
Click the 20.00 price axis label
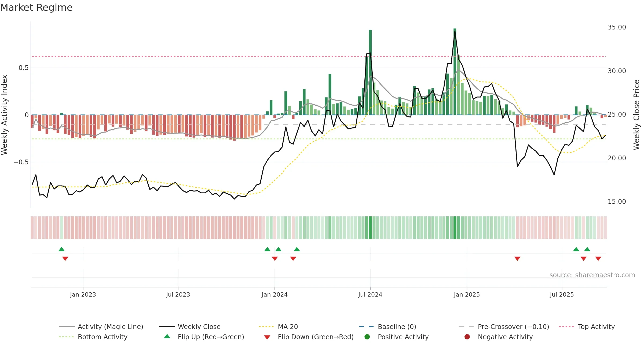[617, 158]
